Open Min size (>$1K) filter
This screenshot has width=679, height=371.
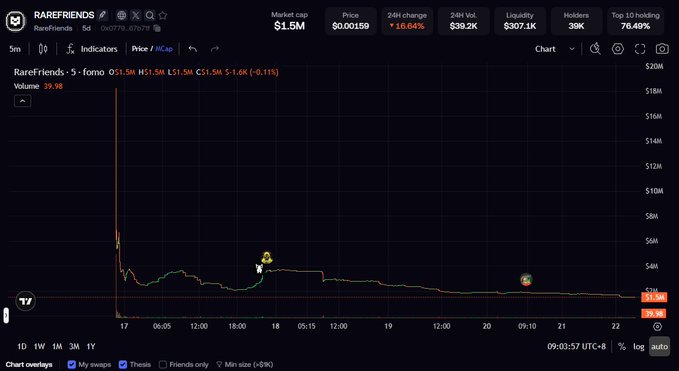(x=245, y=365)
